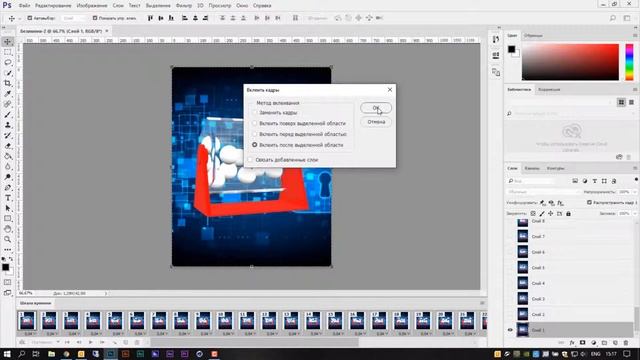
Task: Select the Rectangular Marquee tool
Action: point(8,52)
